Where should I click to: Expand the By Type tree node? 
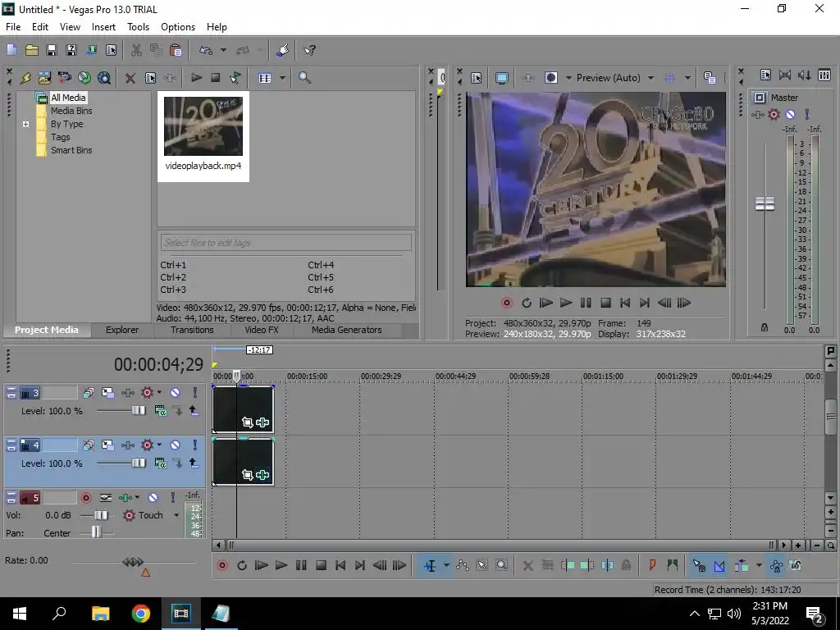(25, 124)
